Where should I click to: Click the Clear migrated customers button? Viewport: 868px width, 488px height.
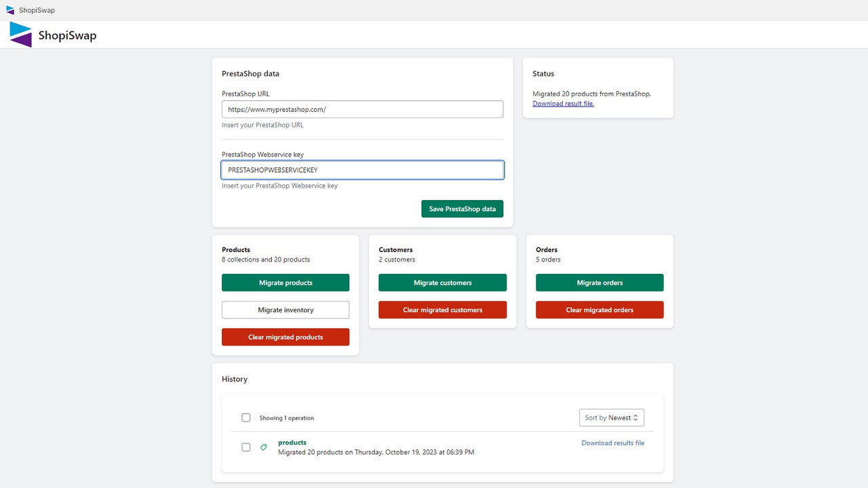pos(443,310)
